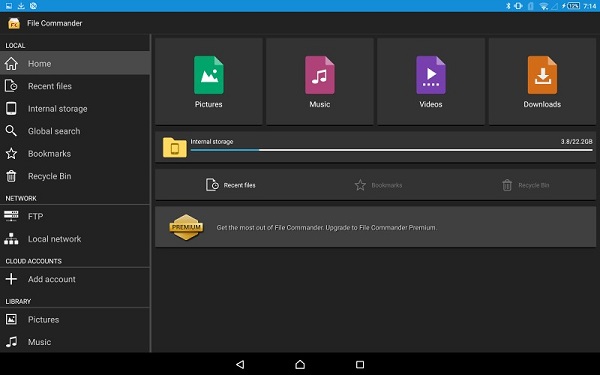Tap the Bookmarks star icon in sidebar

click(11, 153)
